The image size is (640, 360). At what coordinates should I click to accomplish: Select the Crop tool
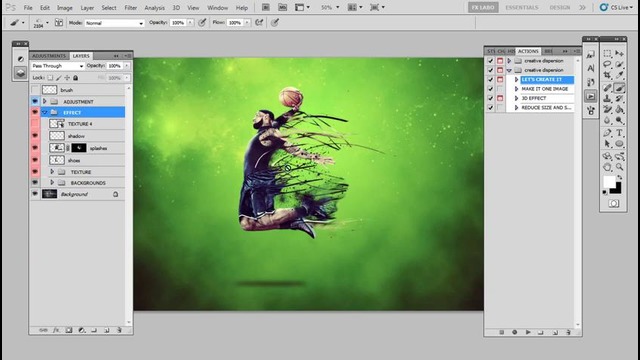tap(607, 76)
